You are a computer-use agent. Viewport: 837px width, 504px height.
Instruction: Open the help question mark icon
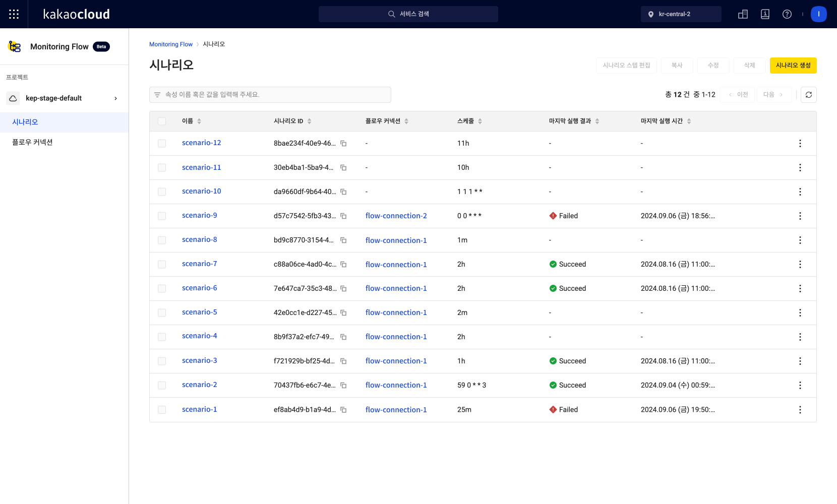(787, 14)
